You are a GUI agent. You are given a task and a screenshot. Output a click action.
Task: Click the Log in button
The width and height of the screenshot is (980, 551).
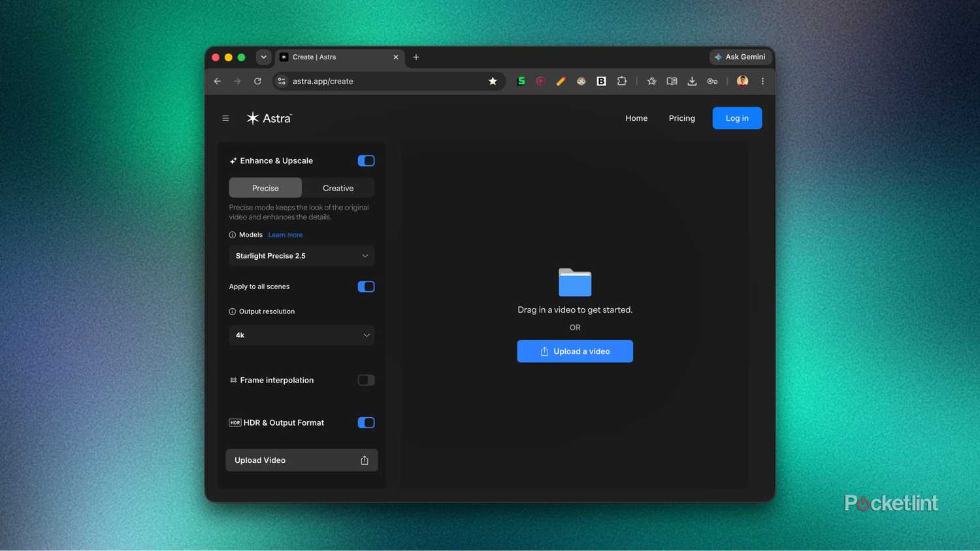(x=737, y=118)
